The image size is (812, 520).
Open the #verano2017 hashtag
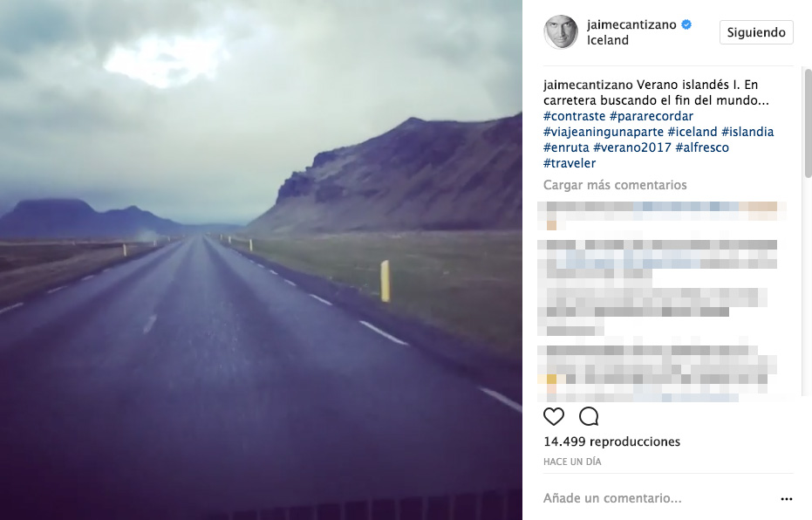(631, 147)
